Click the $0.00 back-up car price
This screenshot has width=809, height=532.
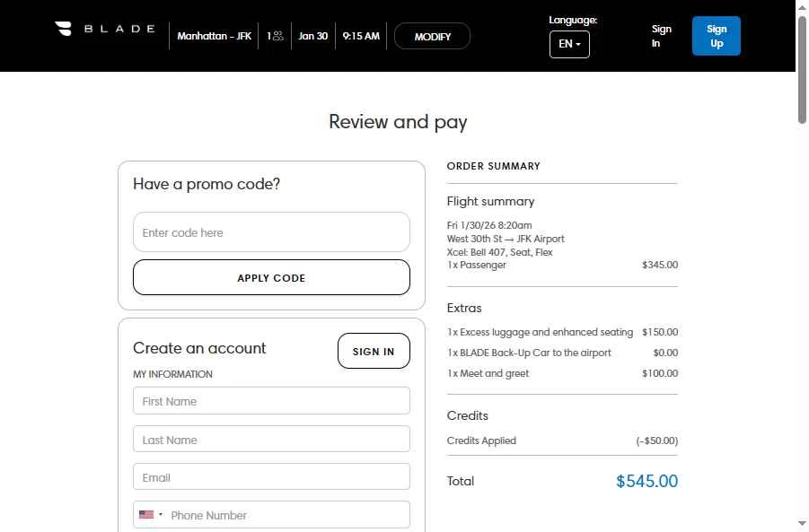tap(665, 353)
